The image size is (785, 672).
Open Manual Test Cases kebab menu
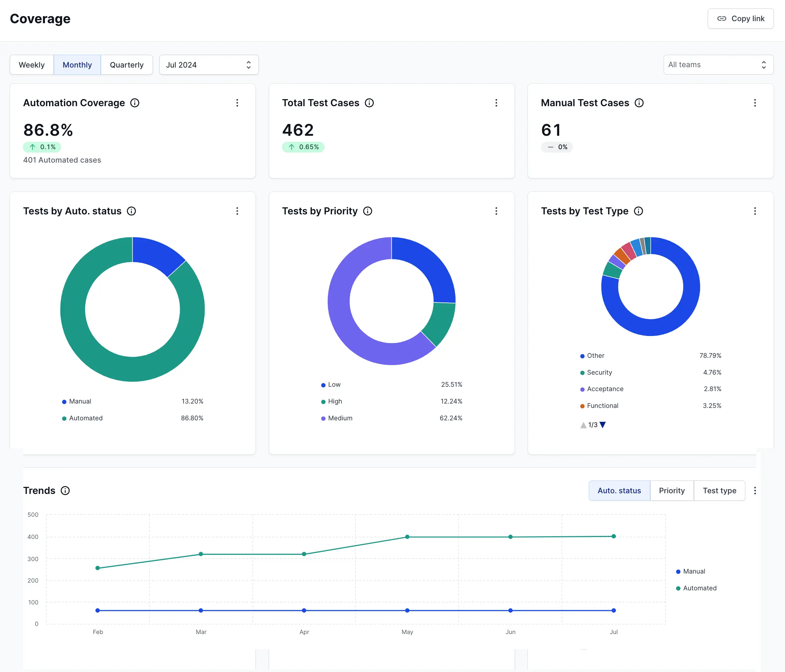(x=755, y=103)
